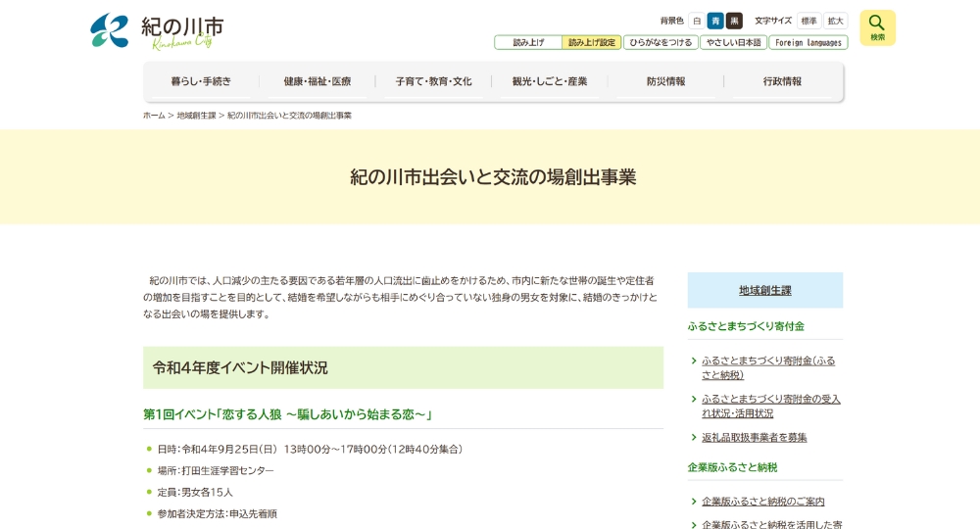This screenshot has height=529, width=980.
Task: Set background color to black (黒)
Action: pos(734,21)
